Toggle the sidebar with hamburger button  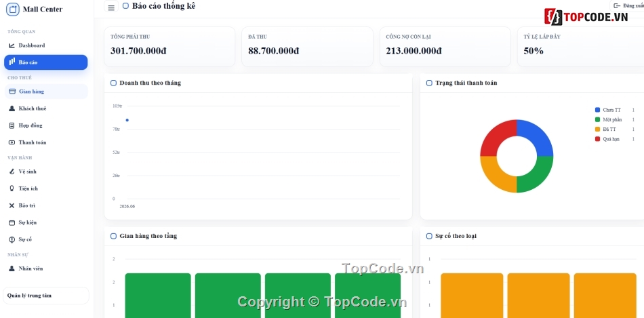click(x=111, y=7)
